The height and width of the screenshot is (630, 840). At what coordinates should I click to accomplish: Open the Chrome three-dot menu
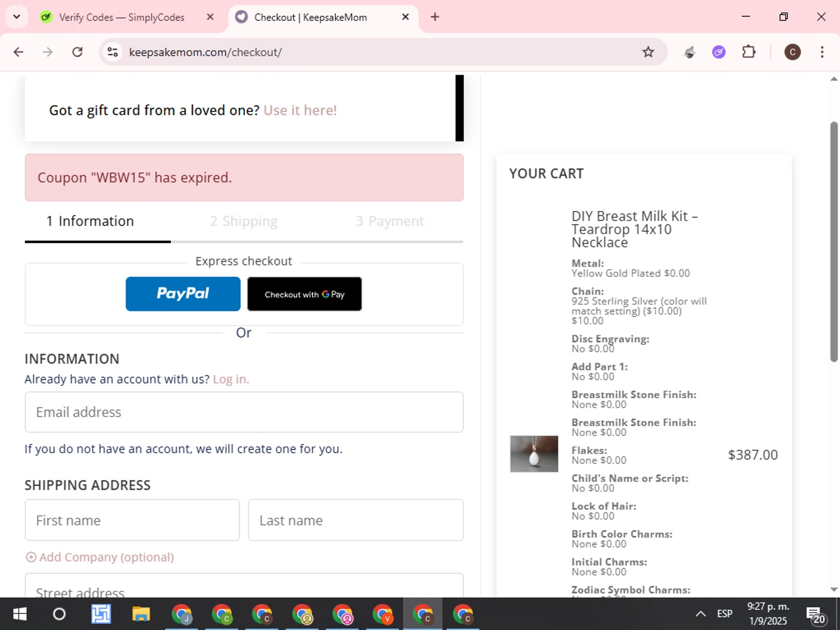point(822,52)
